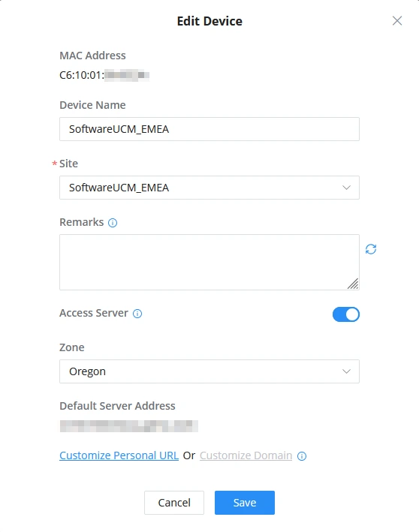Click the Customize Domain link
This screenshot has height=532, width=419.
(246, 455)
